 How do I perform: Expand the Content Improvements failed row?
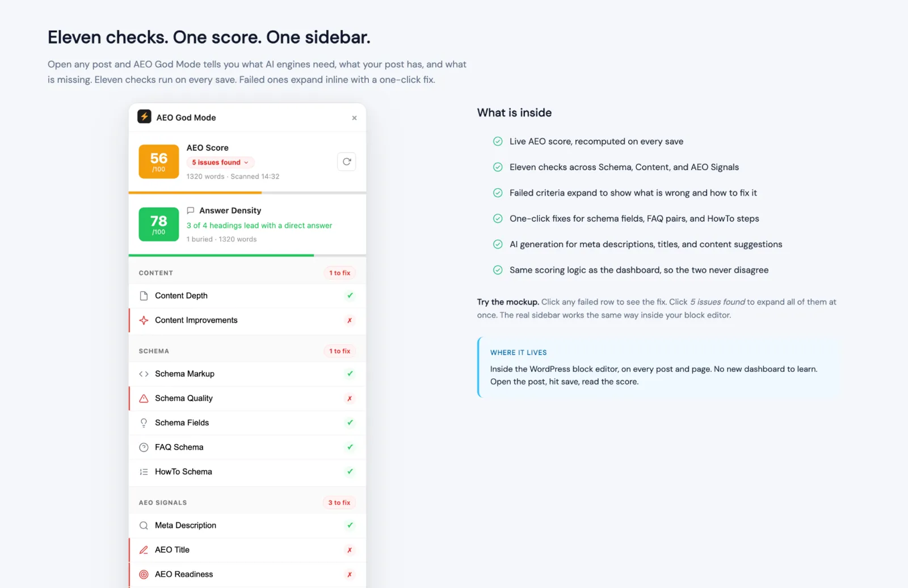pyautogui.click(x=247, y=320)
